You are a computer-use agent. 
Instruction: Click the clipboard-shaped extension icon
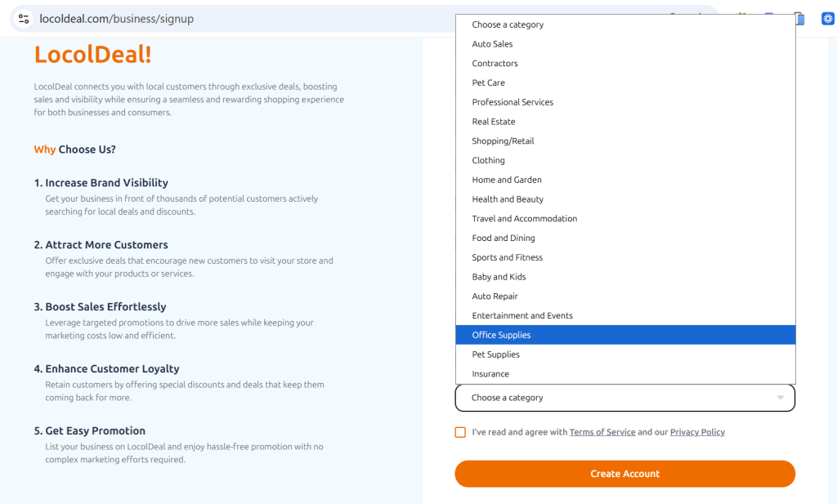coord(800,18)
